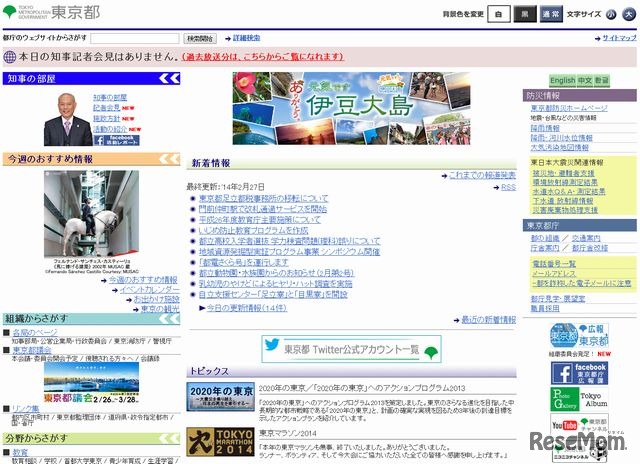Select large text size (大) button
The height and width of the screenshot is (464, 640).
coord(629,14)
